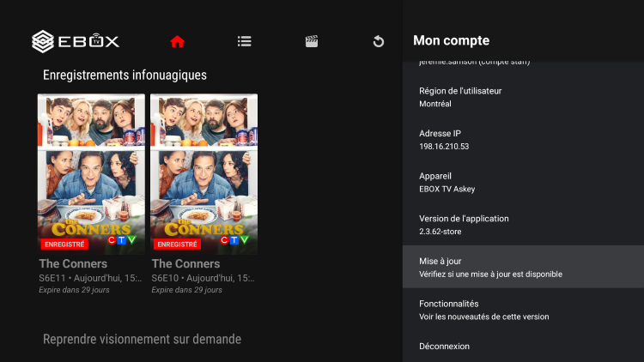Image resolution: width=644 pixels, height=362 pixels.
Task: Open the TV guide list icon
Action: pos(245,41)
